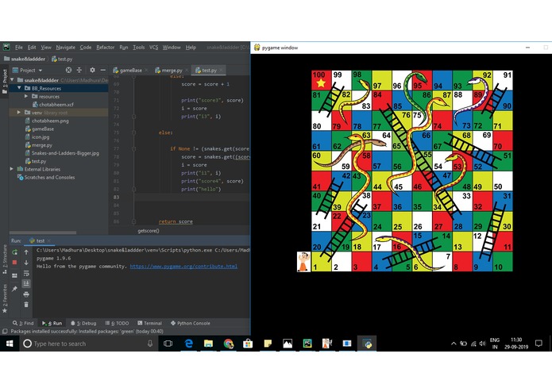Click the status bar tool-window toggle icon
Viewport: 552px width, 392px height.
5,331
